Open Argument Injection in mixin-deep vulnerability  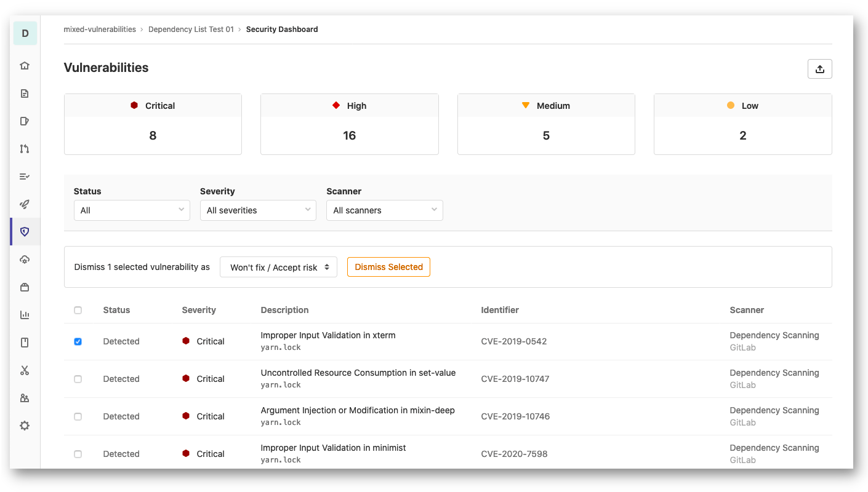click(x=358, y=410)
